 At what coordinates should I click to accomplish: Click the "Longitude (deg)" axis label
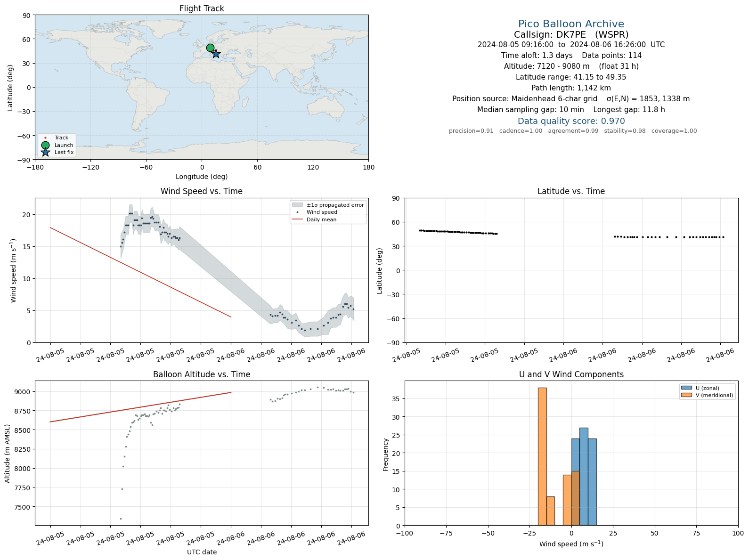click(x=202, y=177)
